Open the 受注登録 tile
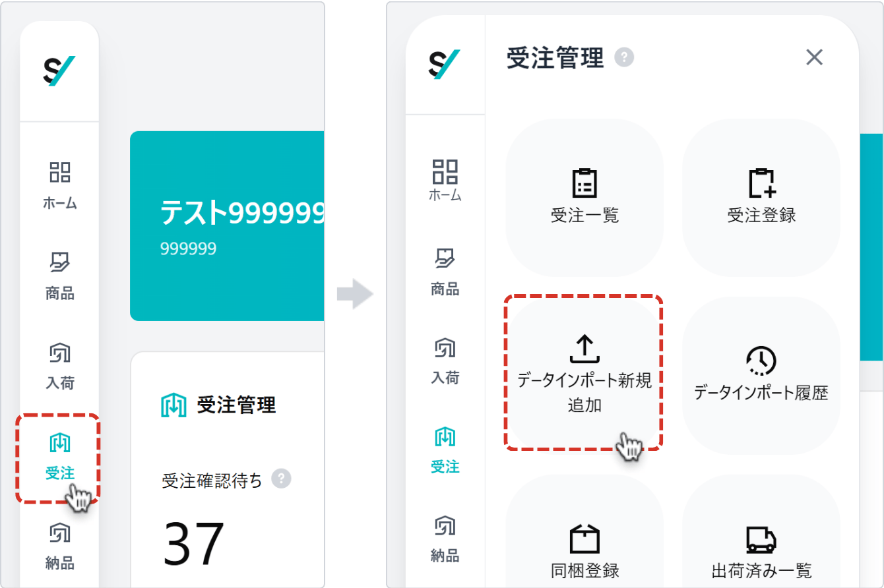The width and height of the screenshot is (884, 588). click(761, 197)
